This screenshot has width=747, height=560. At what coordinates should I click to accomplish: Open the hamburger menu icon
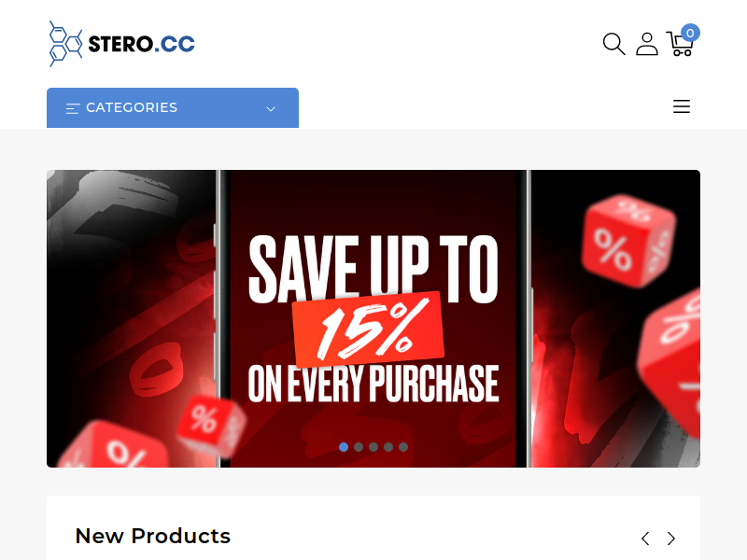point(682,106)
